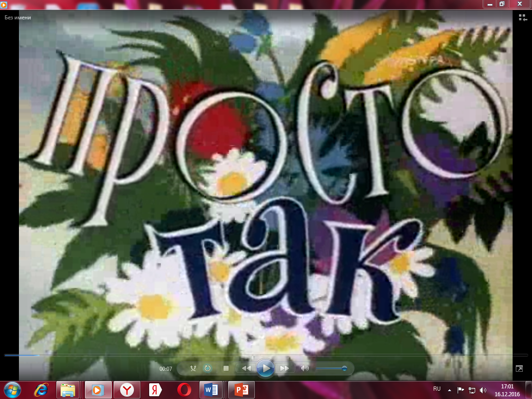
Task: Open Windows Explorer from the taskbar
Action: coord(68,390)
